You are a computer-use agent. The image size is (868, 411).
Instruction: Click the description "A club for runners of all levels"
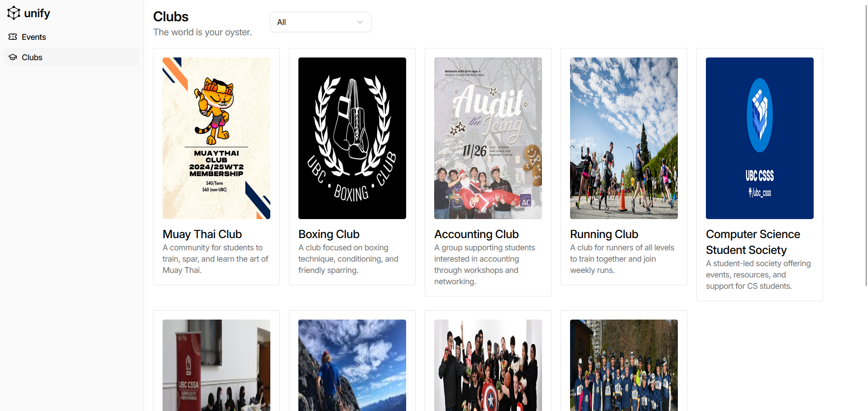tap(622, 259)
